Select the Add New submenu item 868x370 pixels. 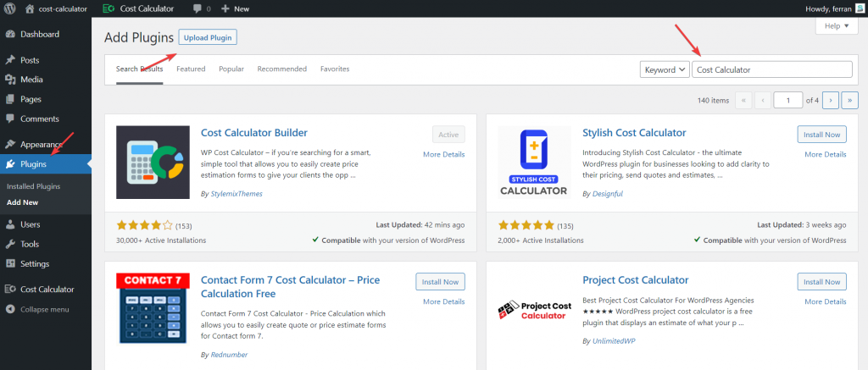tap(22, 202)
